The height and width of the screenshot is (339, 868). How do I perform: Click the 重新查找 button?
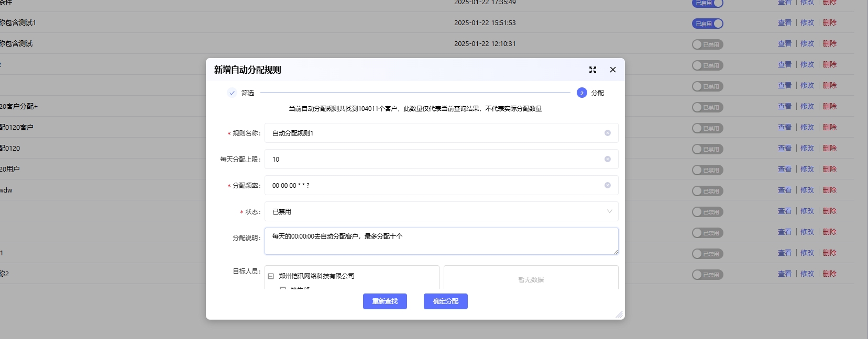[x=384, y=301]
